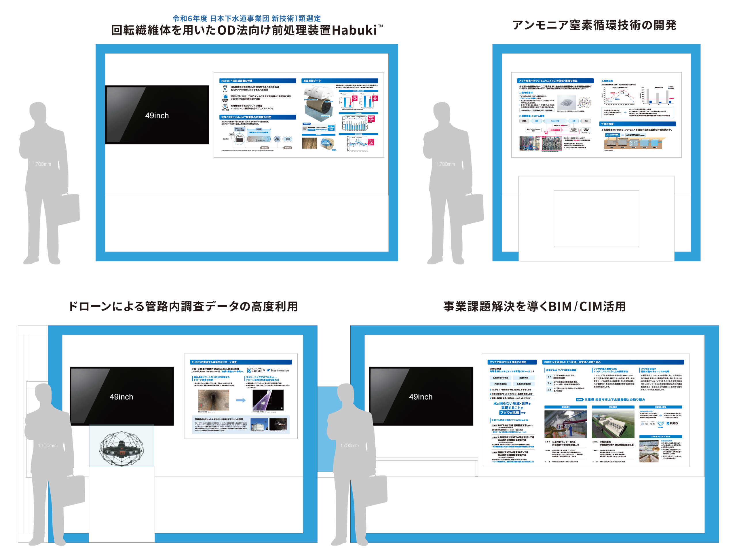This screenshot has width=737, height=560.
Task: Click the yen cost-reduction icon
Action: tap(225, 107)
